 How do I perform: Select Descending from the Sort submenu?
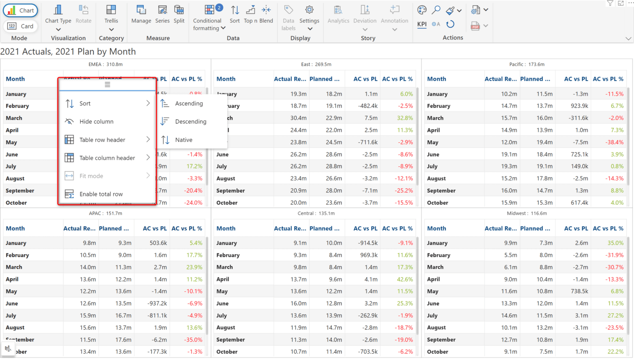click(191, 121)
